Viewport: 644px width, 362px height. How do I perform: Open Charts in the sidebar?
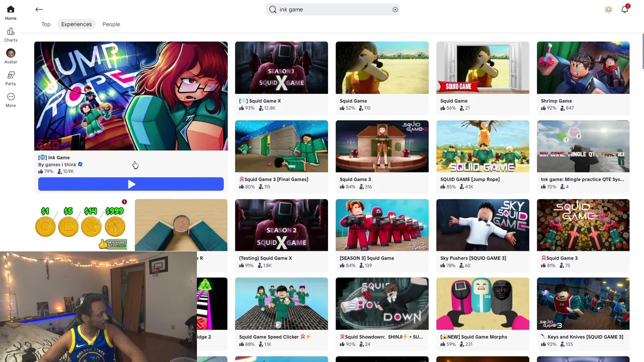11,35
